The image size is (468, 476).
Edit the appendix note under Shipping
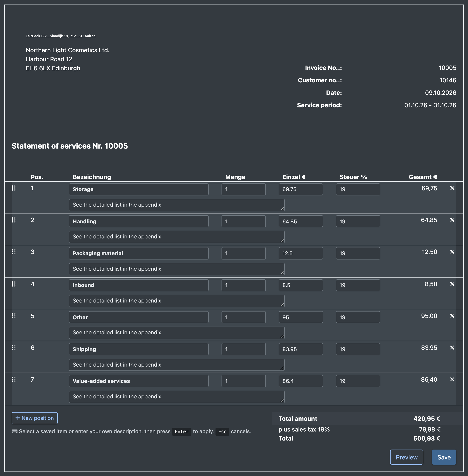177,365
